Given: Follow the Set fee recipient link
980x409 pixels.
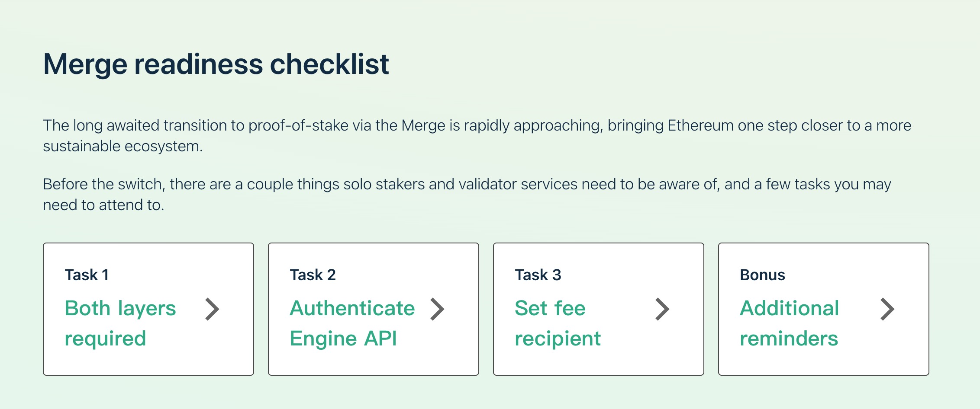Looking at the screenshot, I should click(558, 323).
